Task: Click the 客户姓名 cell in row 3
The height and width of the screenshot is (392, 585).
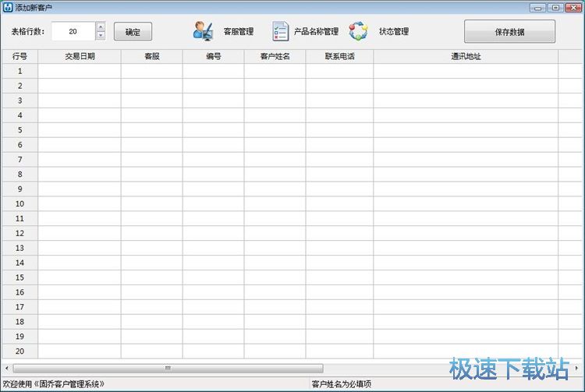Action: click(x=275, y=101)
